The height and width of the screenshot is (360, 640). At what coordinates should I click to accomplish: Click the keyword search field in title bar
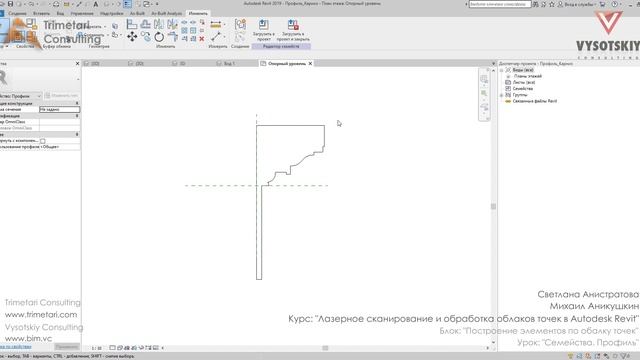[500, 4]
